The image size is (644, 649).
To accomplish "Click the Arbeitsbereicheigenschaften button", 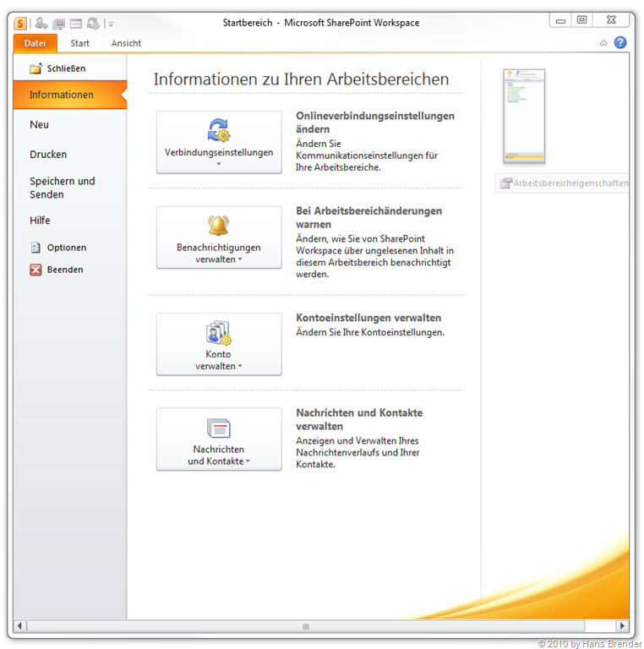I will point(564,183).
